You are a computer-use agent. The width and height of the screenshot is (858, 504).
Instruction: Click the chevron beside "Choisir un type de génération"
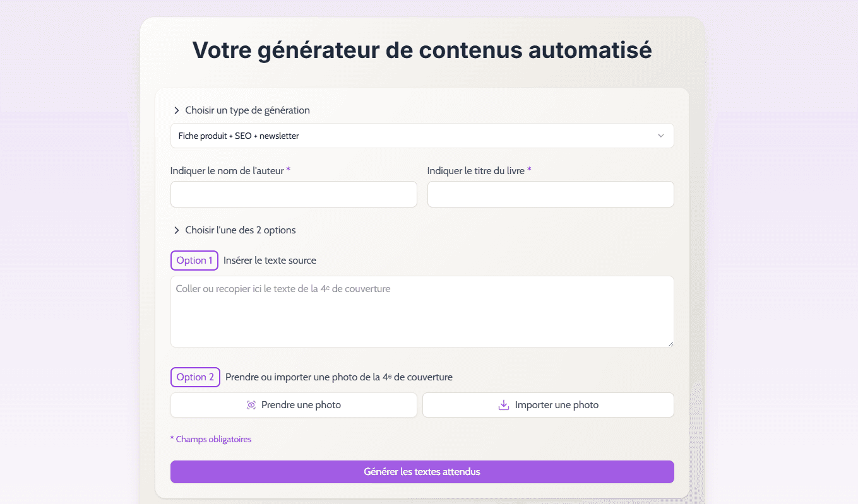(177, 110)
